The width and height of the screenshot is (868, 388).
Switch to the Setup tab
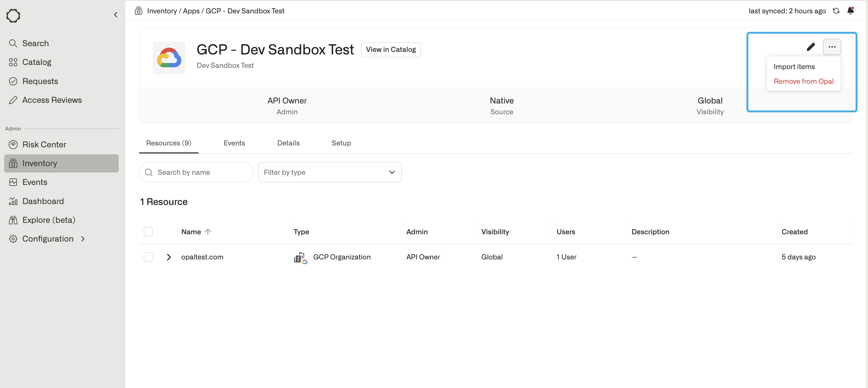(341, 143)
